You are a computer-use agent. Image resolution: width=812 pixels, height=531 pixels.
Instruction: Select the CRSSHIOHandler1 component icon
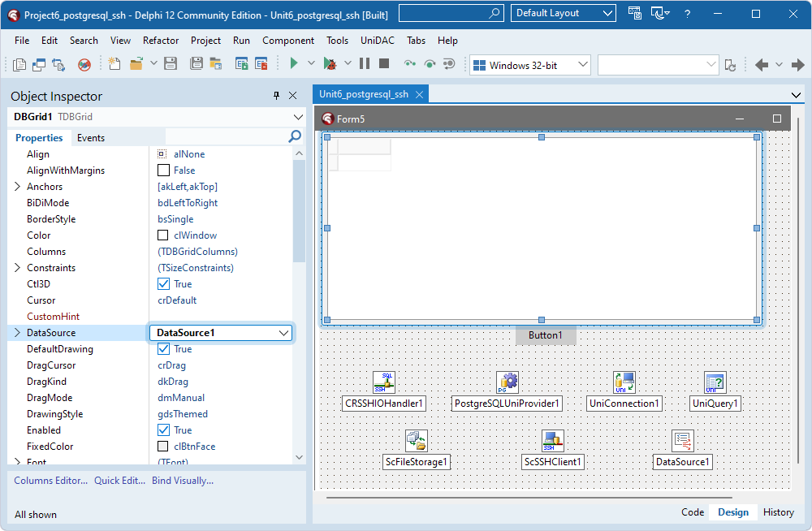coord(383,382)
